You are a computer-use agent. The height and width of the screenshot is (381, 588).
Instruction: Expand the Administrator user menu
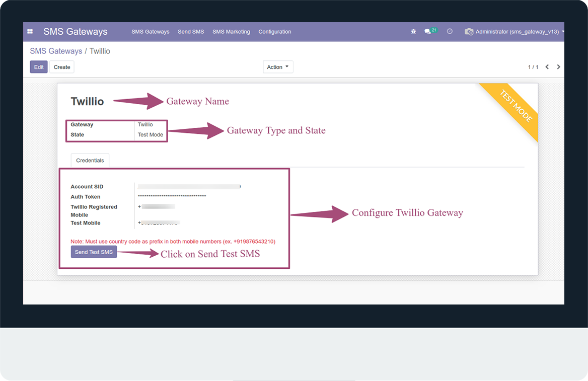pos(520,32)
